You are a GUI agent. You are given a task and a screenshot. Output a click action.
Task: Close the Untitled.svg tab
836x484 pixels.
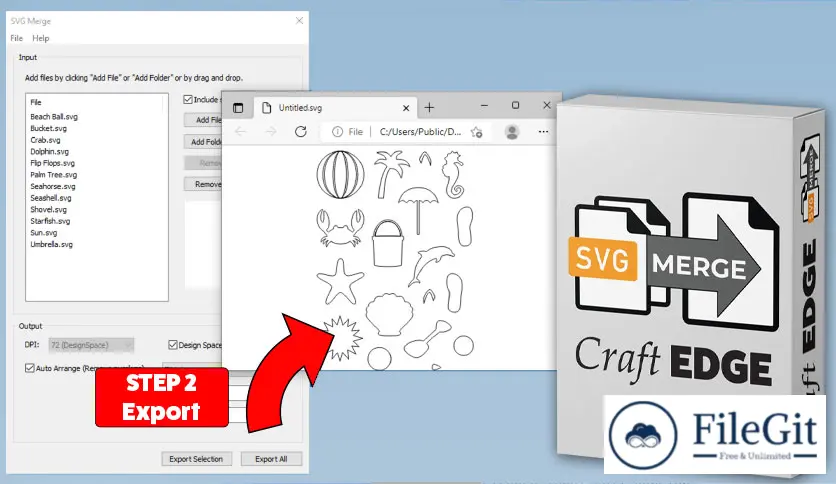point(406,108)
